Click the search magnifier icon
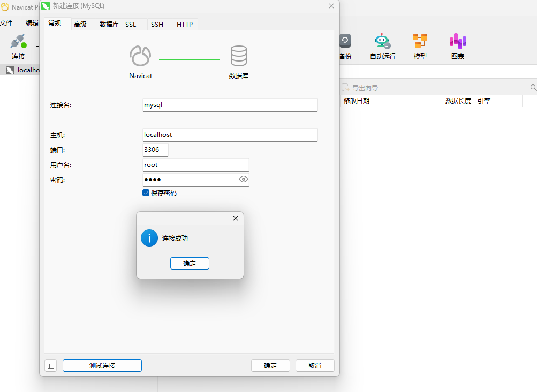The width and height of the screenshot is (537, 392). click(x=533, y=88)
